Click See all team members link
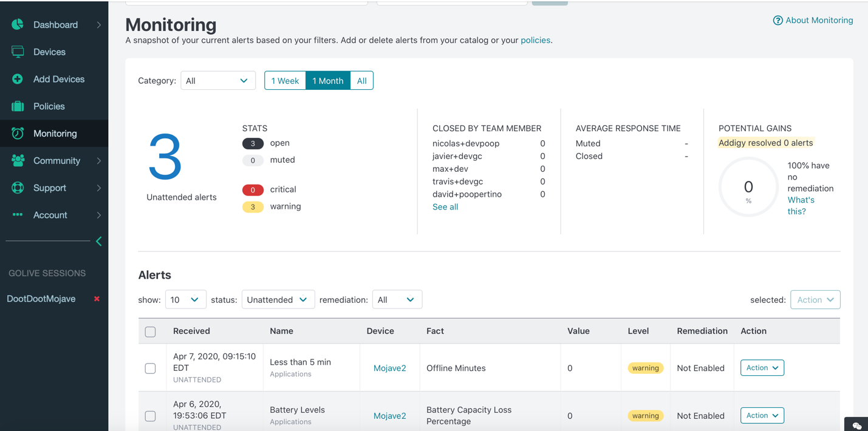Image resolution: width=868 pixels, height=431 pixels. 445,207
